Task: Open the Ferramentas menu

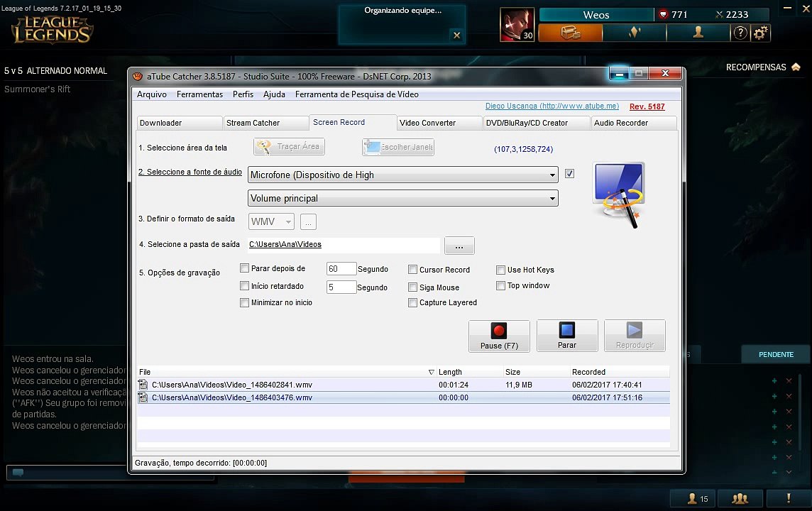Action: click(x=200, y=94)
